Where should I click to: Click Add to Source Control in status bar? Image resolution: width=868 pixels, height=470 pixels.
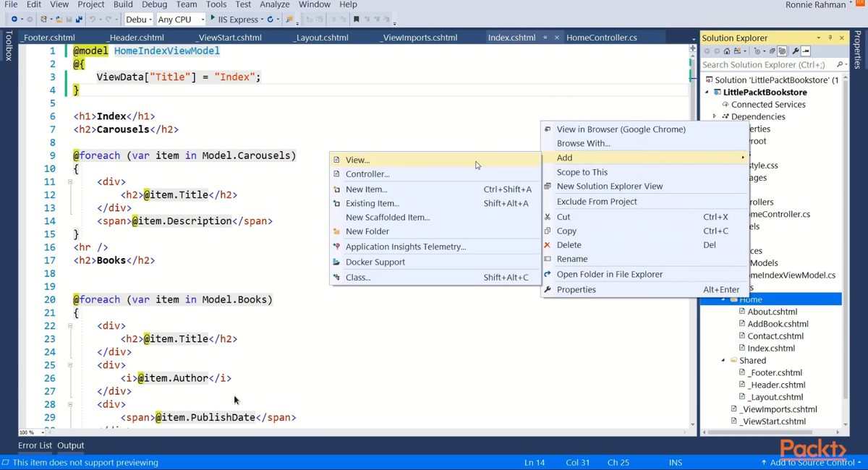(811, 462)
